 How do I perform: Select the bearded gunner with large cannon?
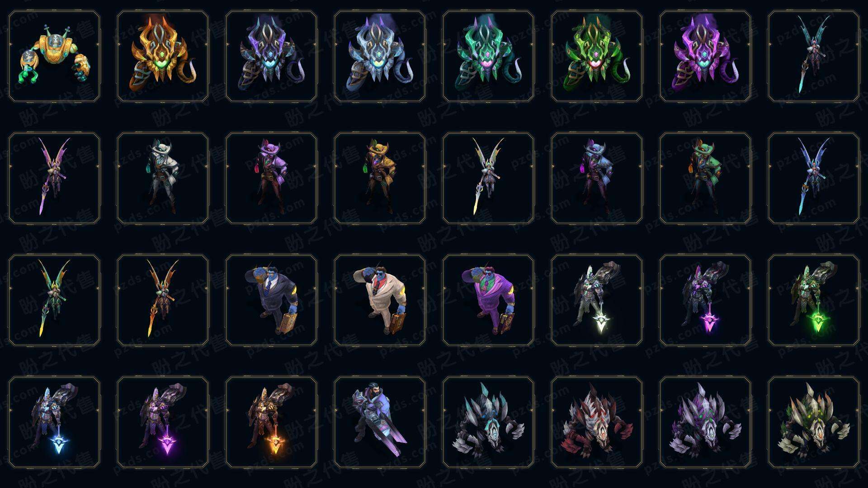click(x=380, y=422)
